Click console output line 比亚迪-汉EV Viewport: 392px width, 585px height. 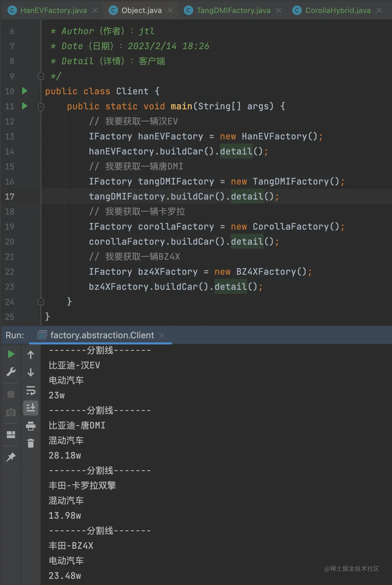point(74,365)
